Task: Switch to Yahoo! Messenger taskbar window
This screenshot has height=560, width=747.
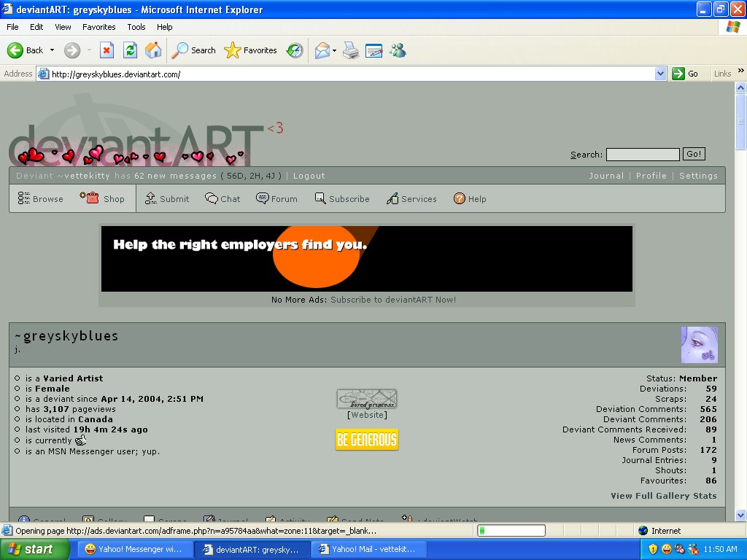Action: (x=135, y=549)
